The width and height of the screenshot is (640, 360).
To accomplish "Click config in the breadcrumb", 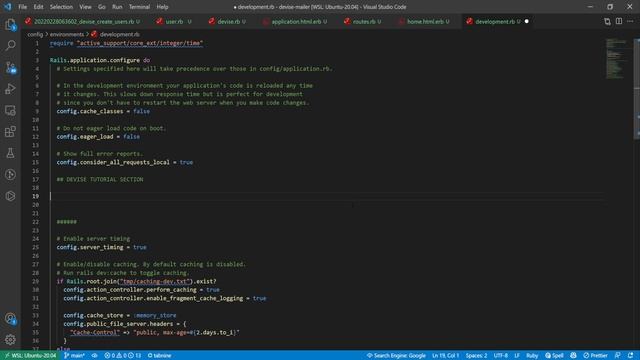I will (x=35, y=34).
